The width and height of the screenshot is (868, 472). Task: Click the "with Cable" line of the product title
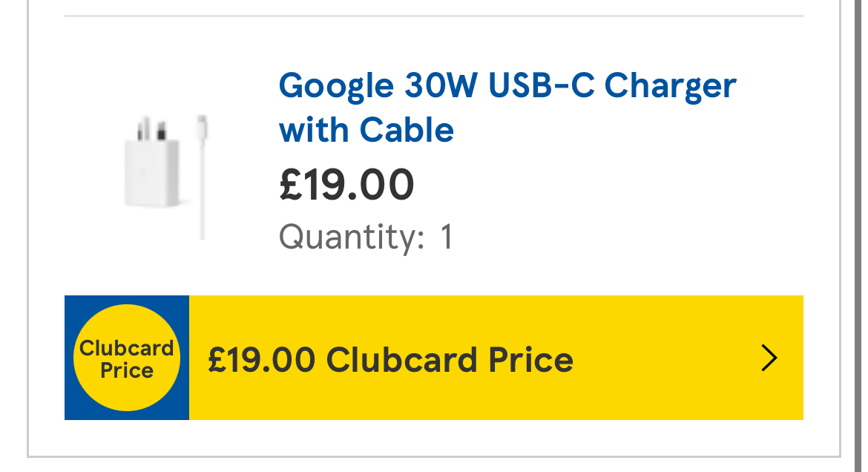point(366,131)
